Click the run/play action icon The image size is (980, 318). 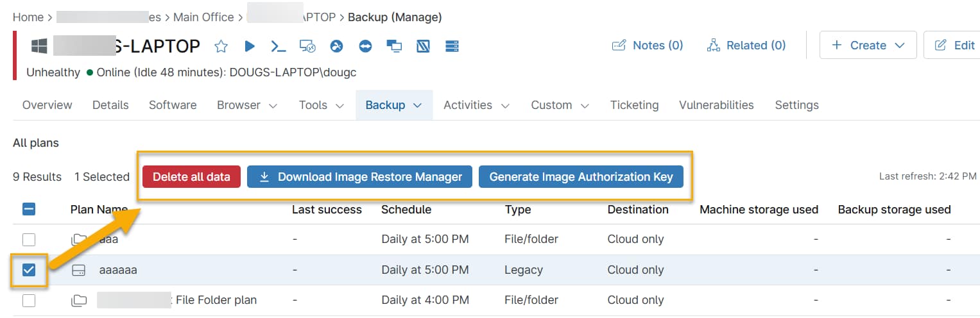coord(250,46)
